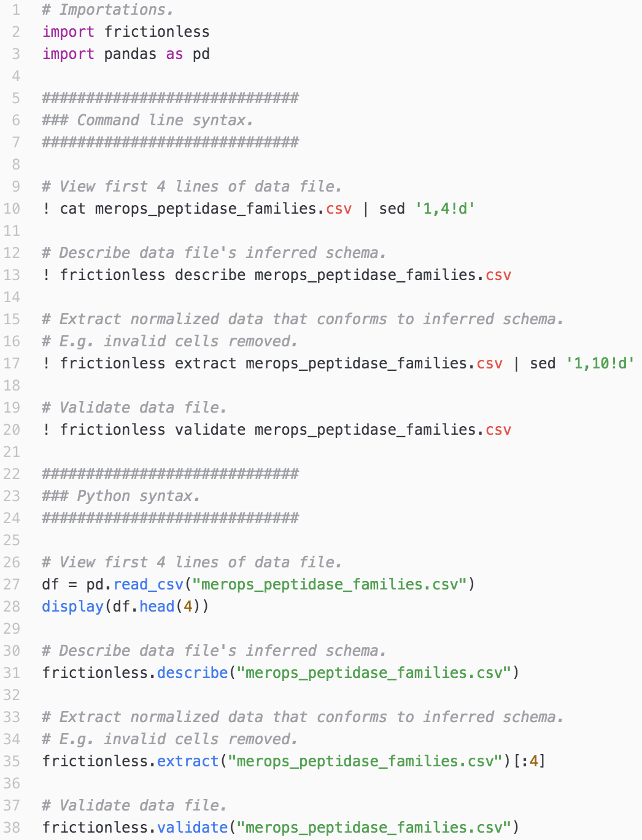The width and height of the screenshot is (642, 840).
Task: Click line number 10 in gutter
Action: 12,209
